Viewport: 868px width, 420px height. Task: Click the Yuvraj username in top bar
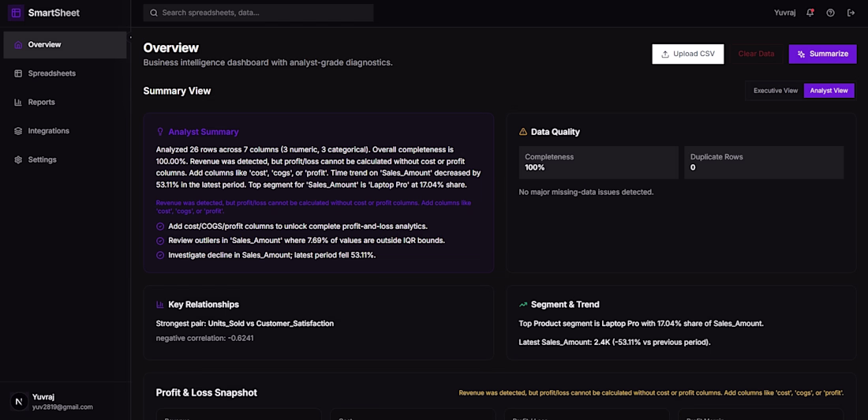point(785,13)
